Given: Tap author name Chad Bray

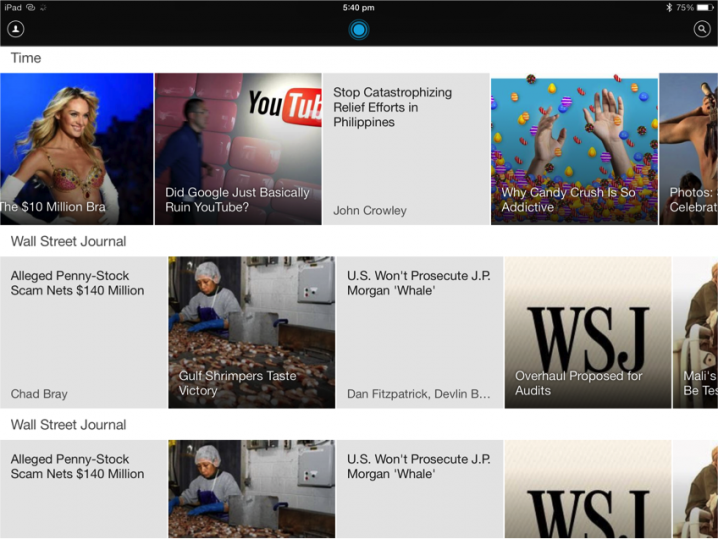Looking at the screenshot, I should (x=39, y=394).
